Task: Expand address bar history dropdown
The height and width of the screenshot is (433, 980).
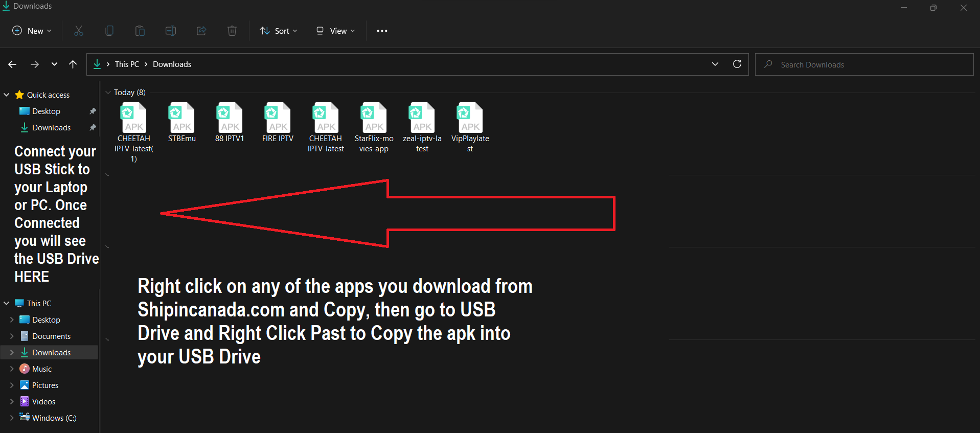Action: click(x=715, y=64)
